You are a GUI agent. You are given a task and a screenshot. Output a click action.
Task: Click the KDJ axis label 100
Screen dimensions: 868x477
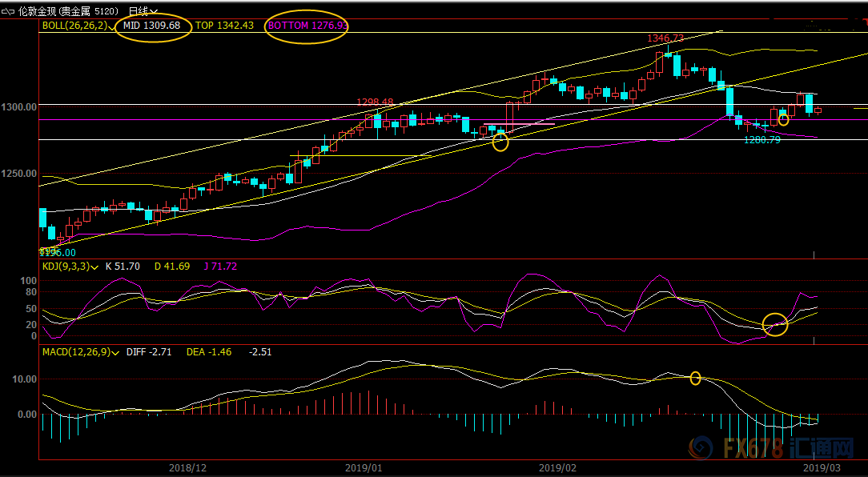coord(28,281)
